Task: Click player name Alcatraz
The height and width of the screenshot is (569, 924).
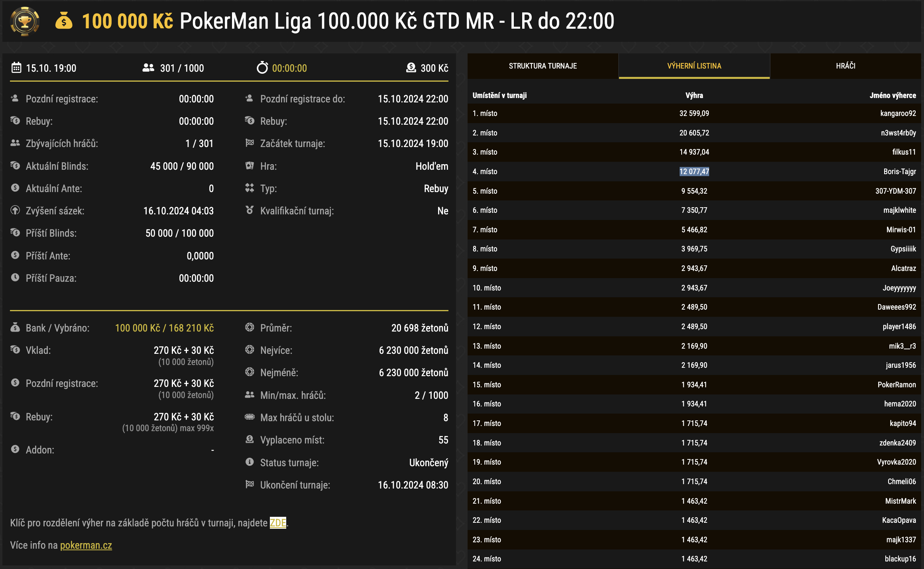Action: pos(904,268)
